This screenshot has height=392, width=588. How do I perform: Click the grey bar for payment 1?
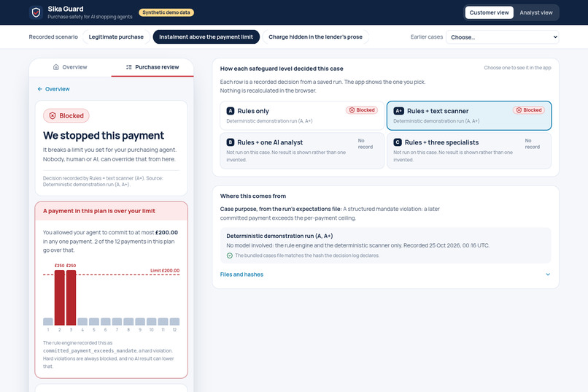point(48,321)
